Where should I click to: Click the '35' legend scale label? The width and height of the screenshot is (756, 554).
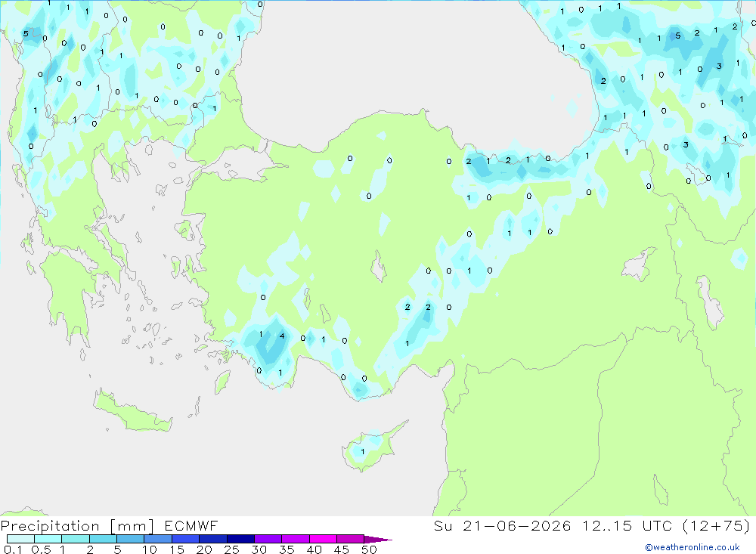coord(287,549)
